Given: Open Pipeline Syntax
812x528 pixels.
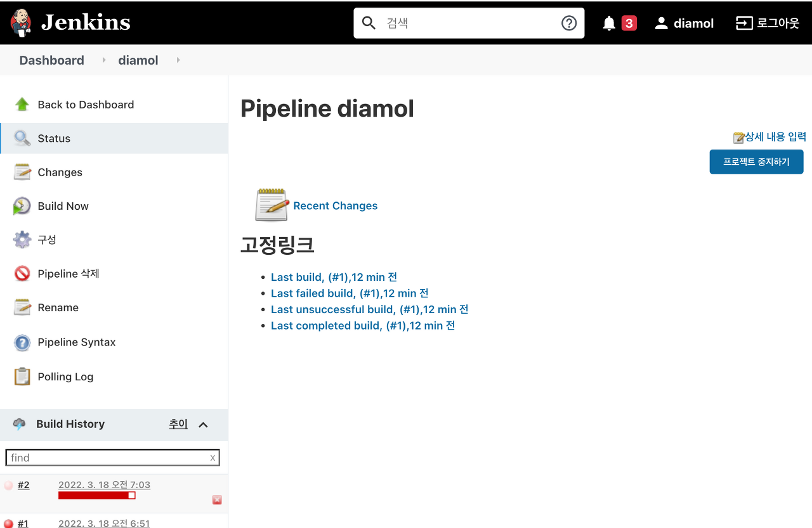Looking at the screenshot, I should pos(77,342).
